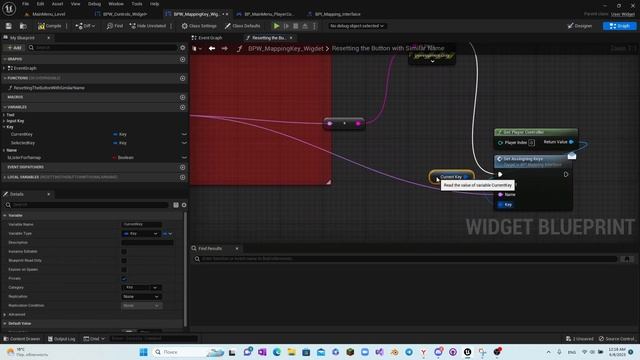Open the play options three-dot menu

tap(314, 26)
